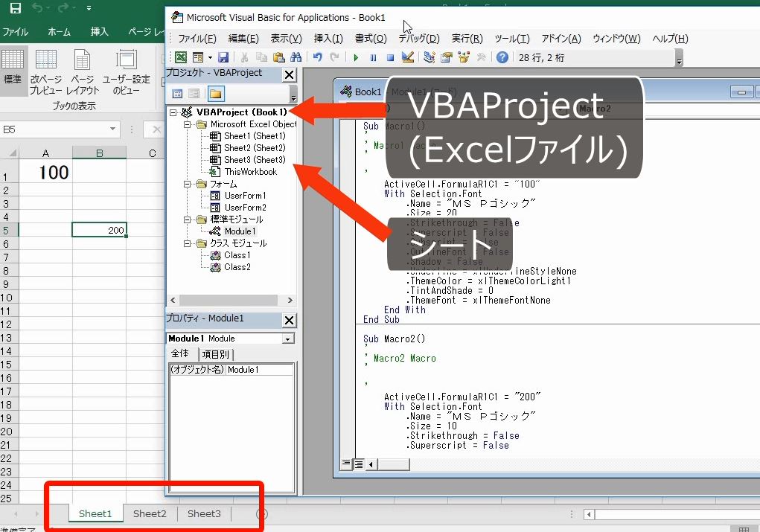This screenshot has width=760, height=532.
Task: Open the Insert object dropdown arrow
Action: pos(210,57)
